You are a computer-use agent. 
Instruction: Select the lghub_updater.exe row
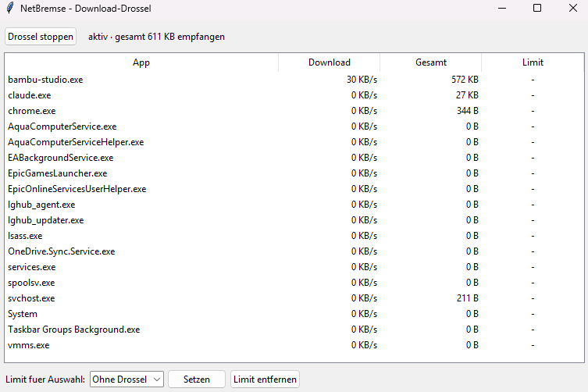tap(294, 220)
